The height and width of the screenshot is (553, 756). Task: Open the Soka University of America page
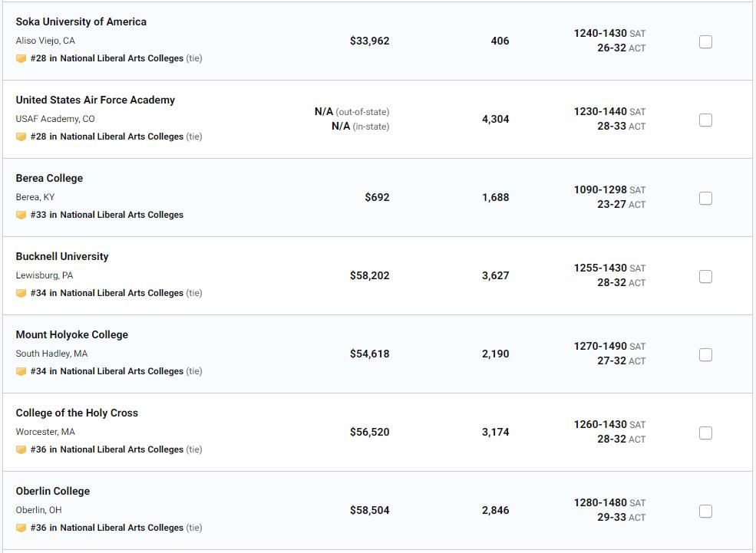coord(81,21)
